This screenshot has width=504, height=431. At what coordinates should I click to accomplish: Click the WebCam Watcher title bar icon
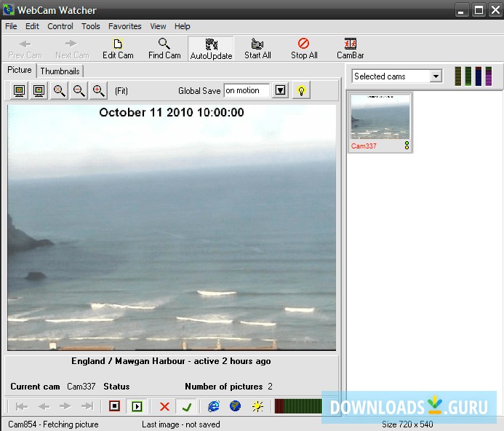pos(8,9)
